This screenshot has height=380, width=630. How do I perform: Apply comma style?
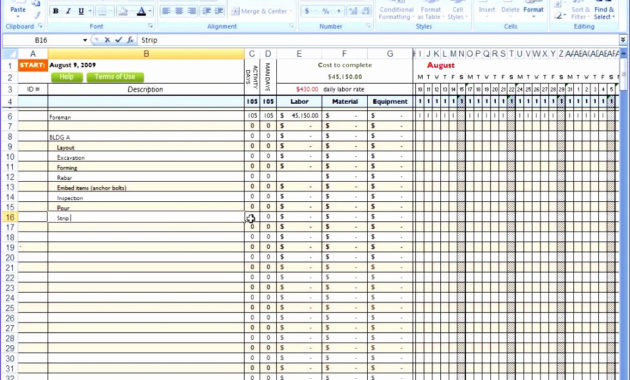pos(339,11)
